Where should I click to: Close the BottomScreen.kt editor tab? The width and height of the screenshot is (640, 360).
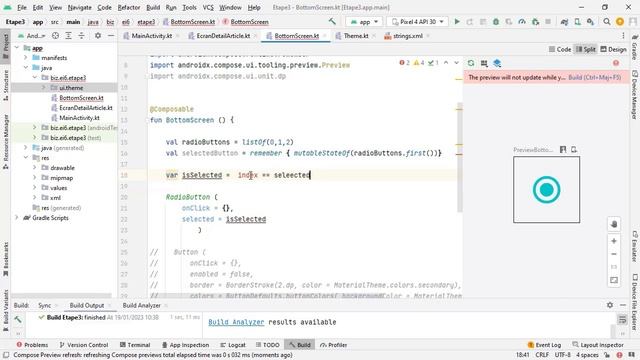point(325,36)
